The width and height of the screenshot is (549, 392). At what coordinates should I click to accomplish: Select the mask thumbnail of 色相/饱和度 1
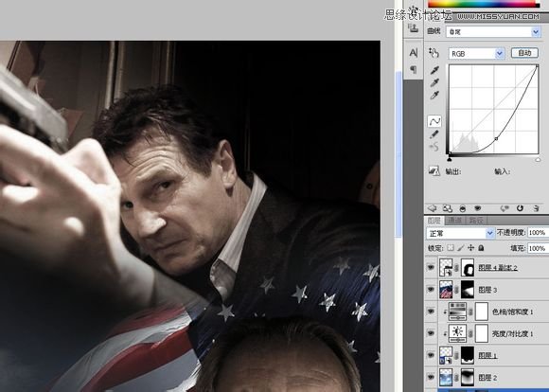[x=482, y=312]
